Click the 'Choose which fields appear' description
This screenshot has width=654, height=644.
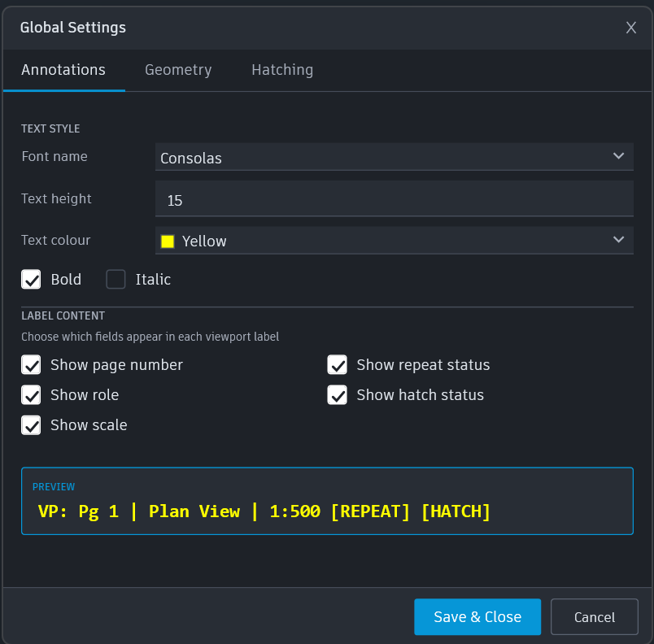point(150,337)
